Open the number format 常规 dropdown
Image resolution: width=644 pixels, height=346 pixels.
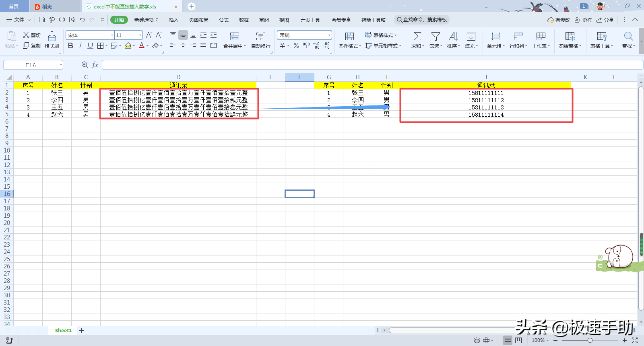tap(329, 35)
